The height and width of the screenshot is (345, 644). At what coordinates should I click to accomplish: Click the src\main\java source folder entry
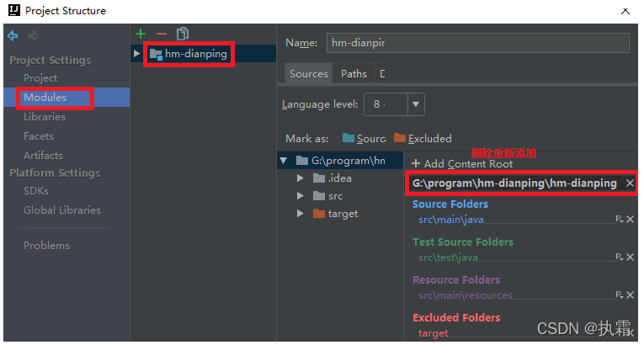(x=451, y=220)
